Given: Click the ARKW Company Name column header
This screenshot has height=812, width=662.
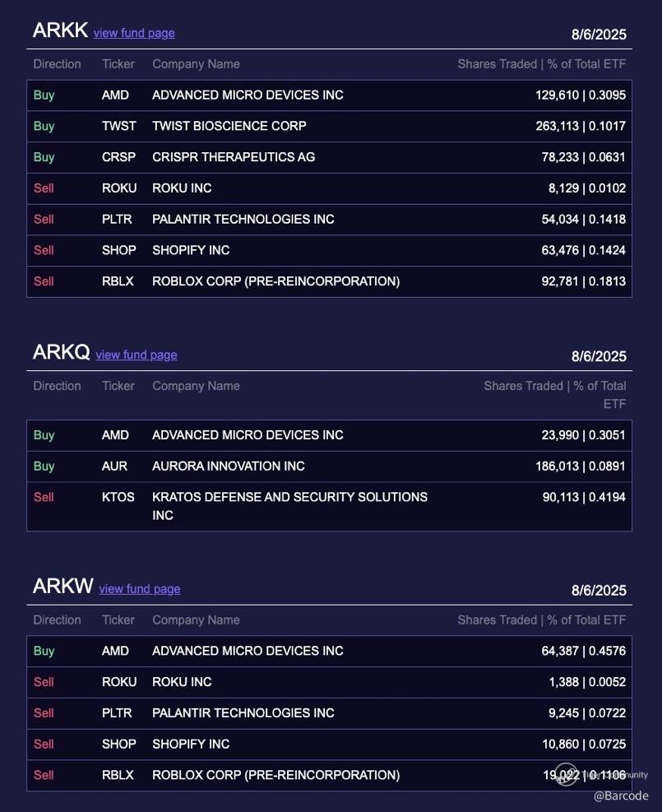Looking at the screenshot, I should tap(196, 620).
